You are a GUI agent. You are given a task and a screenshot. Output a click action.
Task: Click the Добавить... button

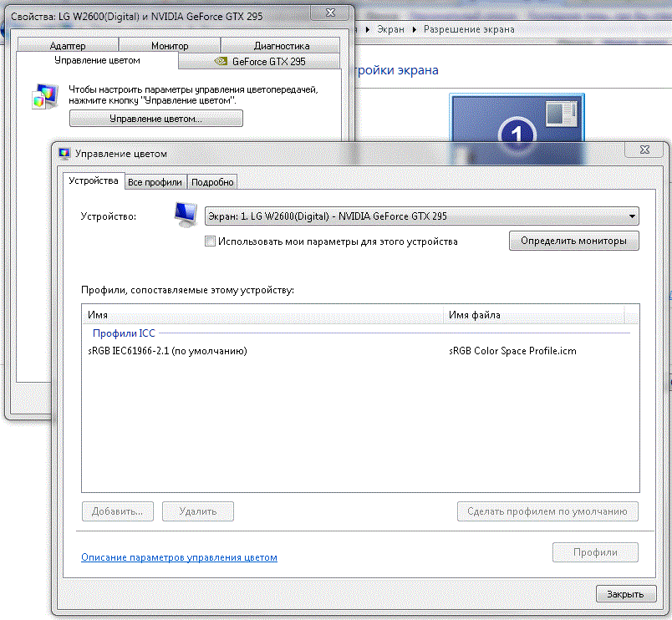117,511
